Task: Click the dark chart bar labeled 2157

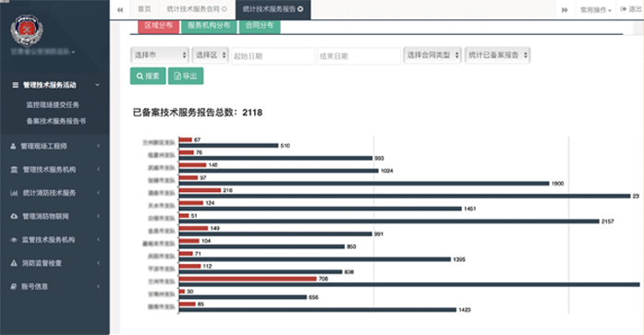Action: 389,221
